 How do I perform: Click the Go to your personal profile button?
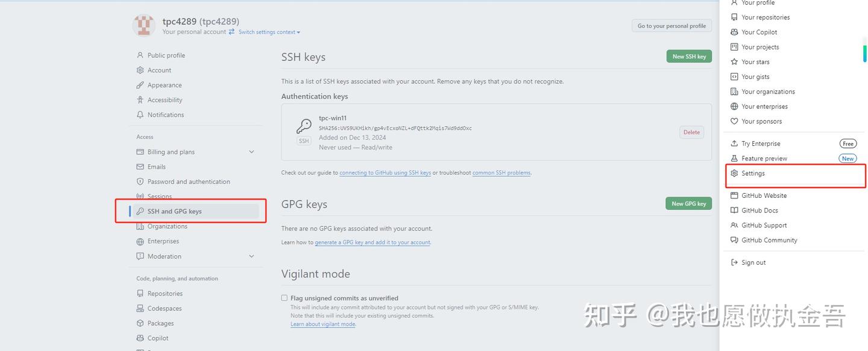pyautogui.click(x=671, y=25)
